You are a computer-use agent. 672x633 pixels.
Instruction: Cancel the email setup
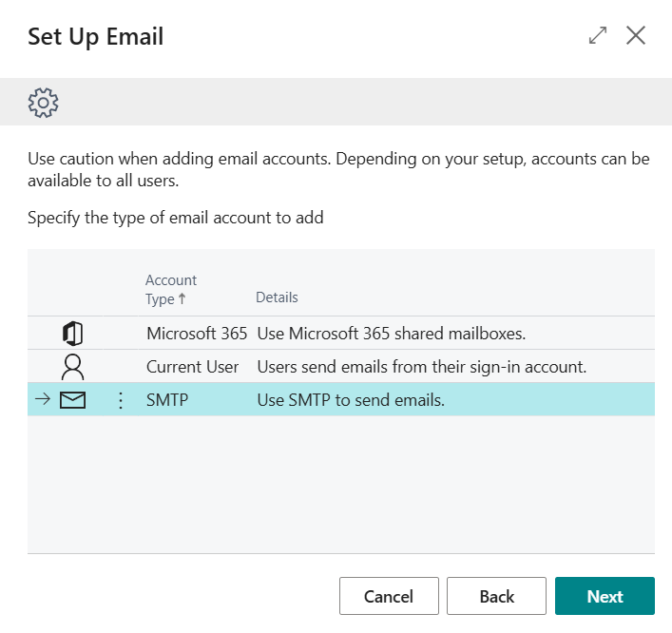[389, 596]
